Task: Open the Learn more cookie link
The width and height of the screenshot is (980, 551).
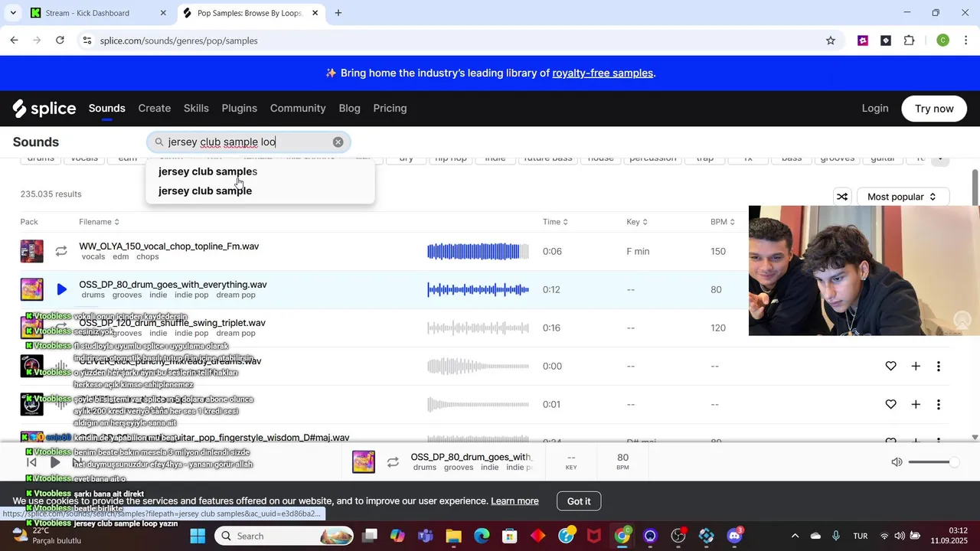Action: click(x=514, y=501)
